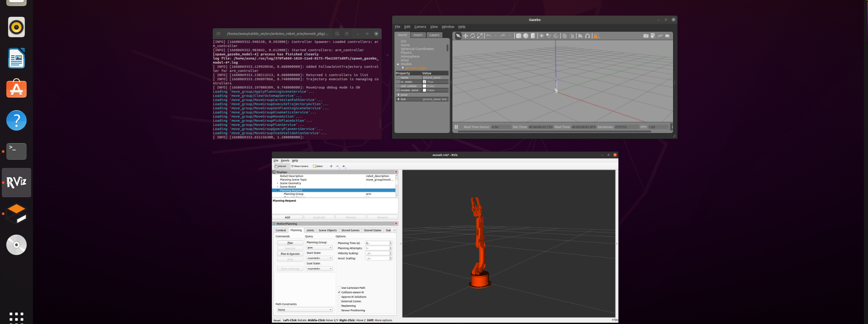
Task: Expand ground_plane model in Gazebo tree
Action: pyautogui.click(x=403, y=68)
